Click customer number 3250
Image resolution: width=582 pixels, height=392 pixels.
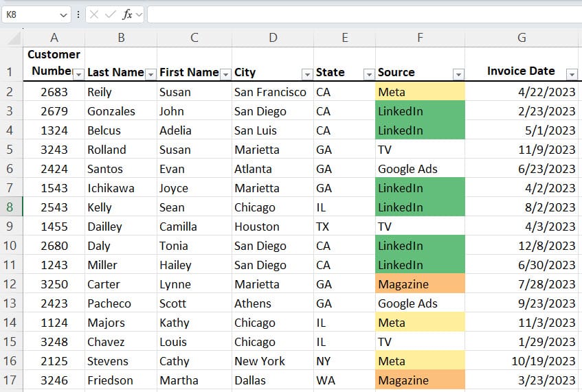[54, 284]
